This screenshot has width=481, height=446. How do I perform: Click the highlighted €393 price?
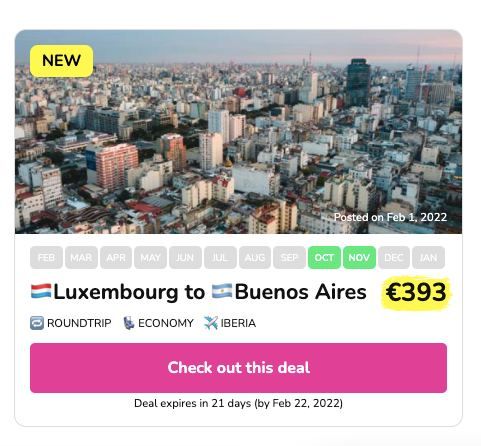tap(416, 292)
